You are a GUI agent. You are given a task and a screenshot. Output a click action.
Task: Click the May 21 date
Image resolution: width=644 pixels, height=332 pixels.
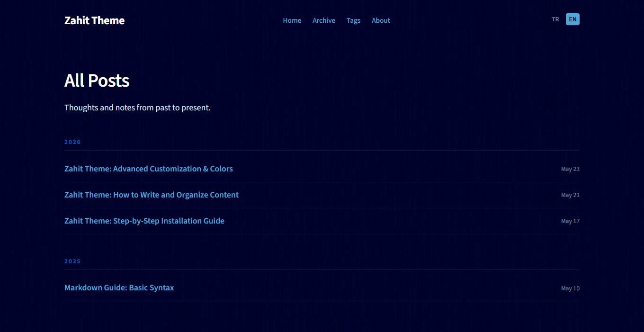click(x=570, y=195)
